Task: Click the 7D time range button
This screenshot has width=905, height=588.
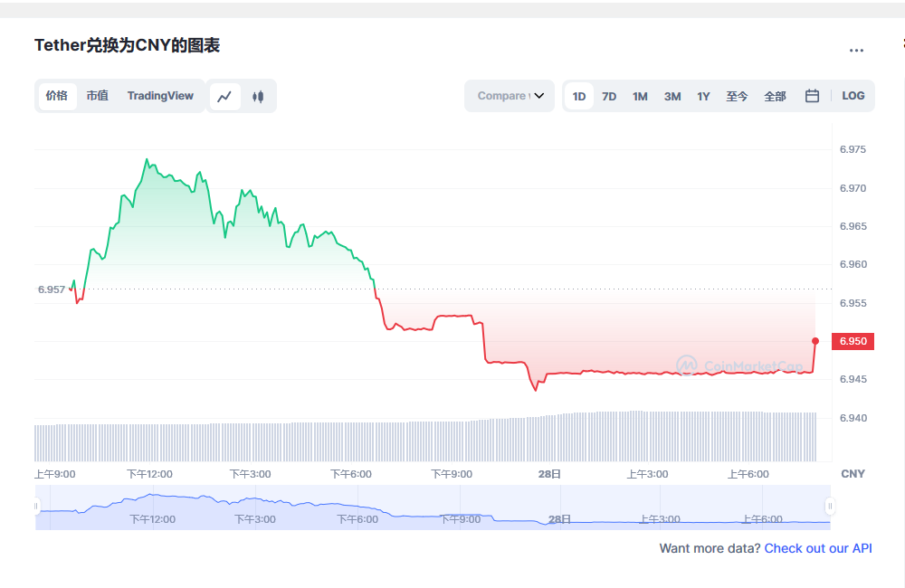Action: 608,95
